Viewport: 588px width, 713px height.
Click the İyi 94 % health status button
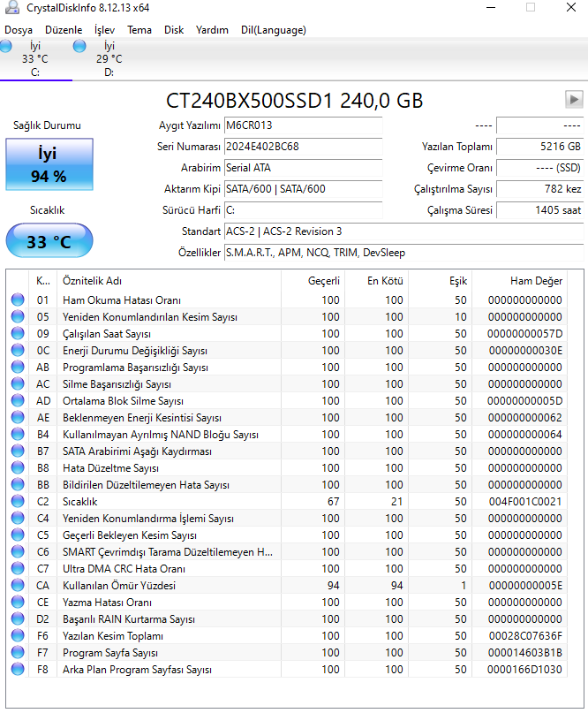(49, 164)
